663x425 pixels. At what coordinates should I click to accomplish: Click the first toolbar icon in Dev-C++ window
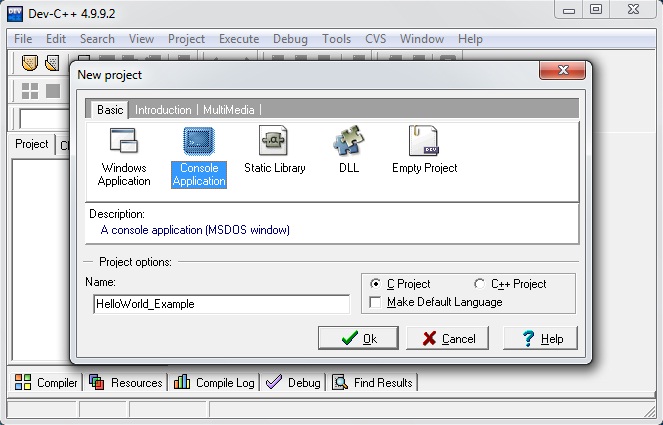coord(30,63)
